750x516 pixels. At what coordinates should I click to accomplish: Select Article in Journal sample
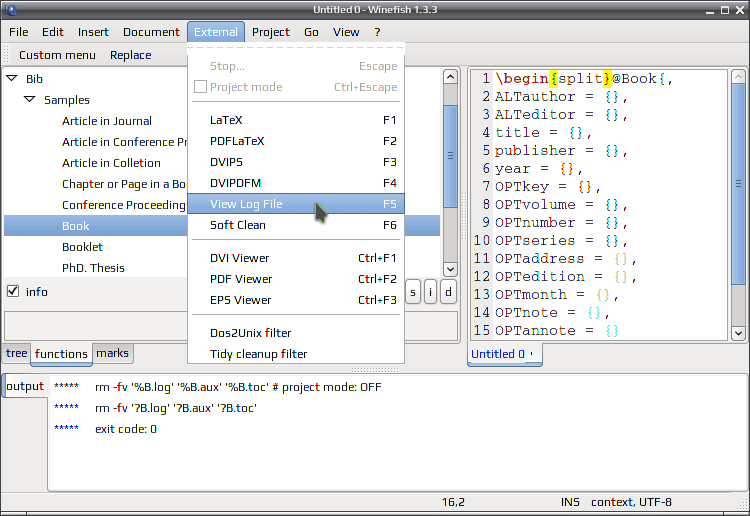tap(107, 121)
